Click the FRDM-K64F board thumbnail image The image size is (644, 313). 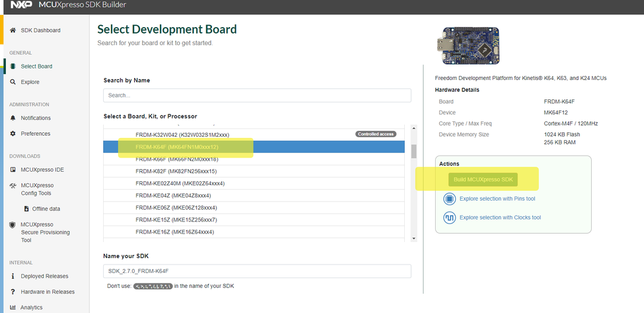pos(468,45)
